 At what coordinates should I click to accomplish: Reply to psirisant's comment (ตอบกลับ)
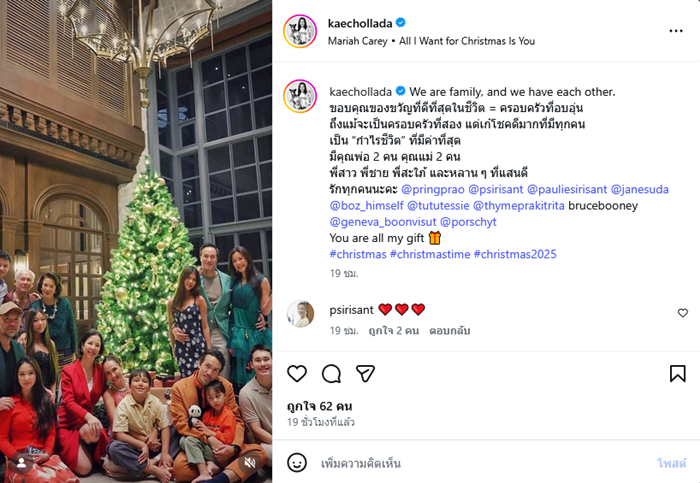coord(449,330)
